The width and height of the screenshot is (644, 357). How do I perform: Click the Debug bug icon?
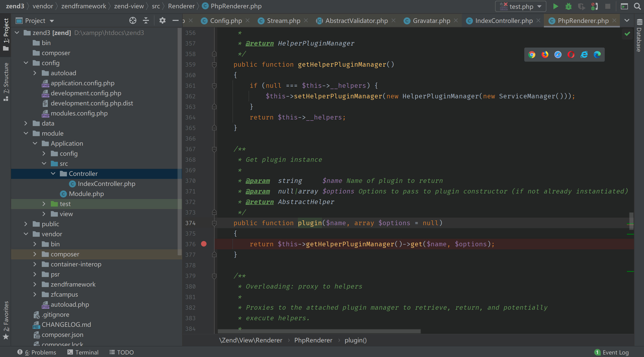[x=568, y=6]
